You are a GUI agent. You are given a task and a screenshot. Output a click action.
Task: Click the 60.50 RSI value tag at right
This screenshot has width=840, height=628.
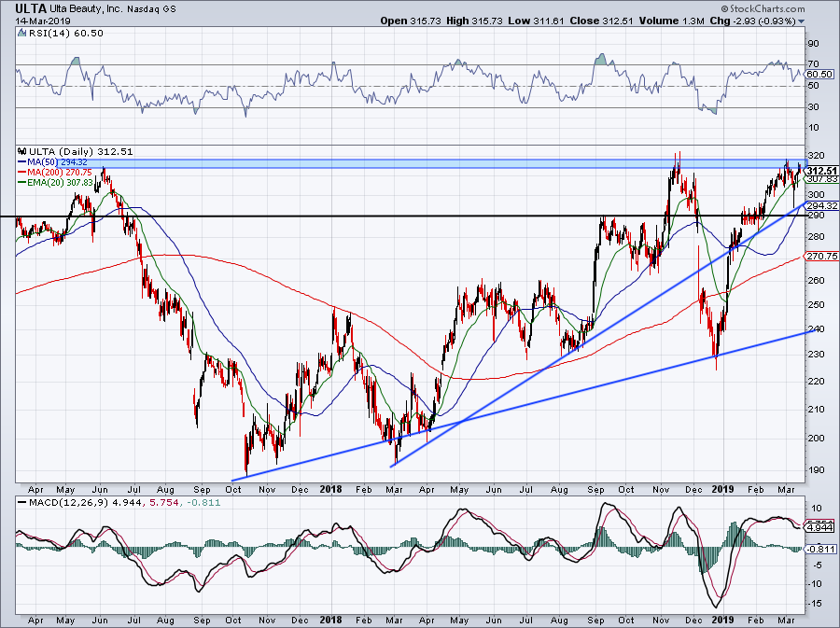820,75
